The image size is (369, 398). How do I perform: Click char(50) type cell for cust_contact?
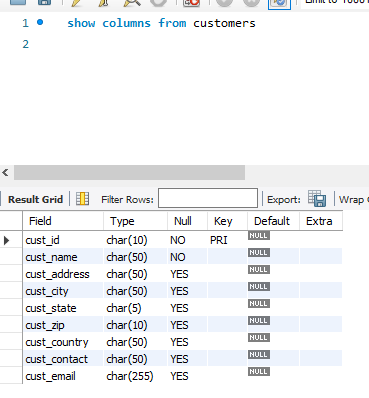(x=135, y=359)
